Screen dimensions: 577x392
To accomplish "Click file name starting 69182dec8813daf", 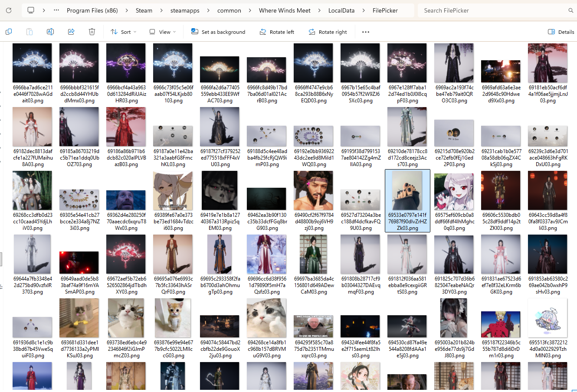I will (33, 158).
